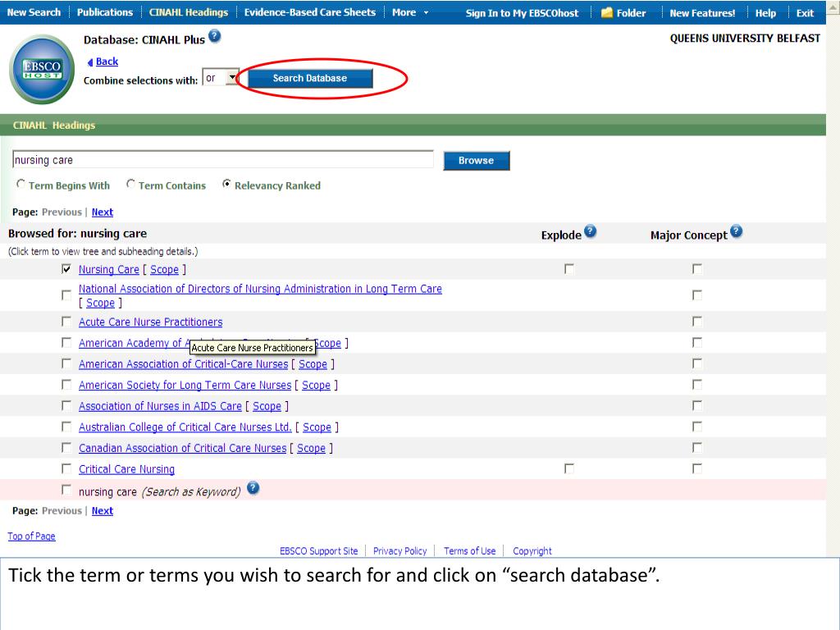
Task: Open the Critical Care Nursing link
Action: point(126,469)
